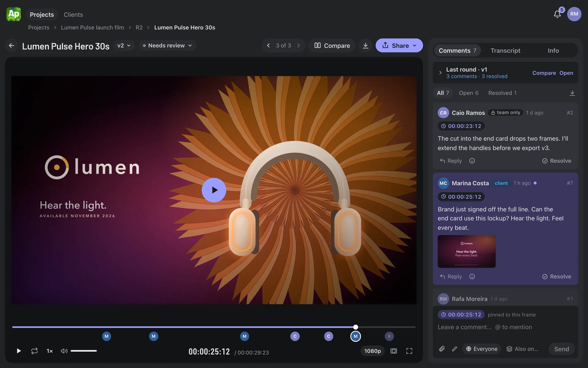This screenshot has height=368, width=588.
Task: Switch to the Info tab
Action: pos(553,51)
